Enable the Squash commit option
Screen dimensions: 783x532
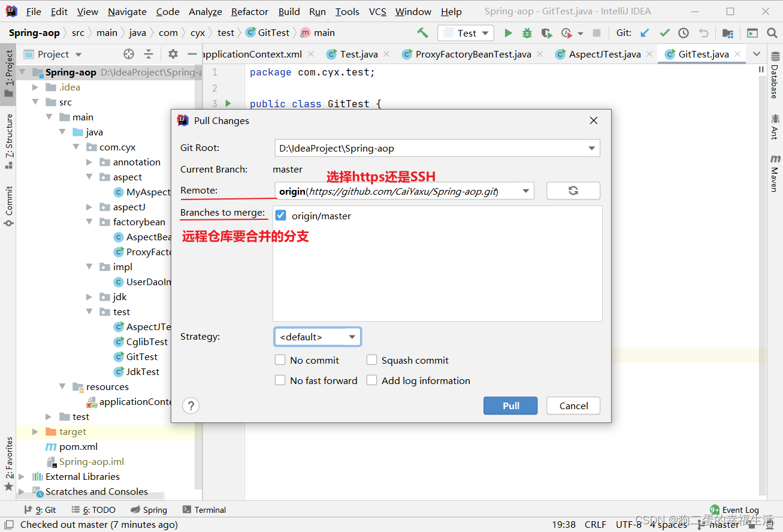click(371, 360)
